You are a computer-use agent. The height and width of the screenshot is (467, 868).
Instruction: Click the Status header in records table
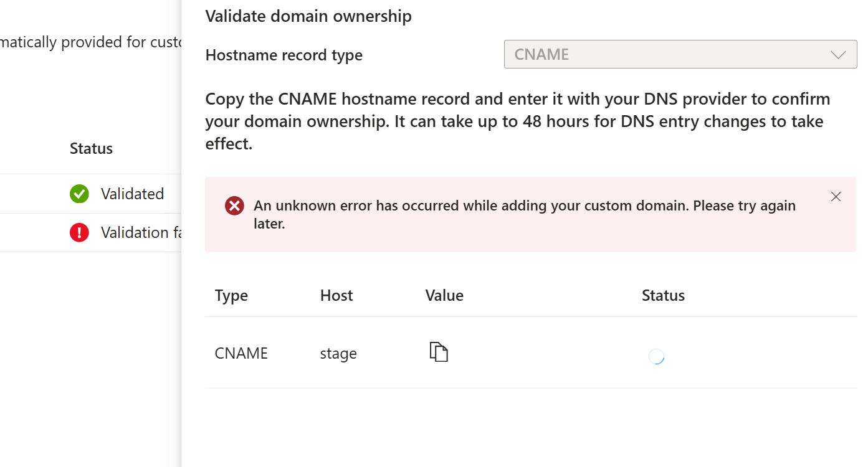point(663,295)
